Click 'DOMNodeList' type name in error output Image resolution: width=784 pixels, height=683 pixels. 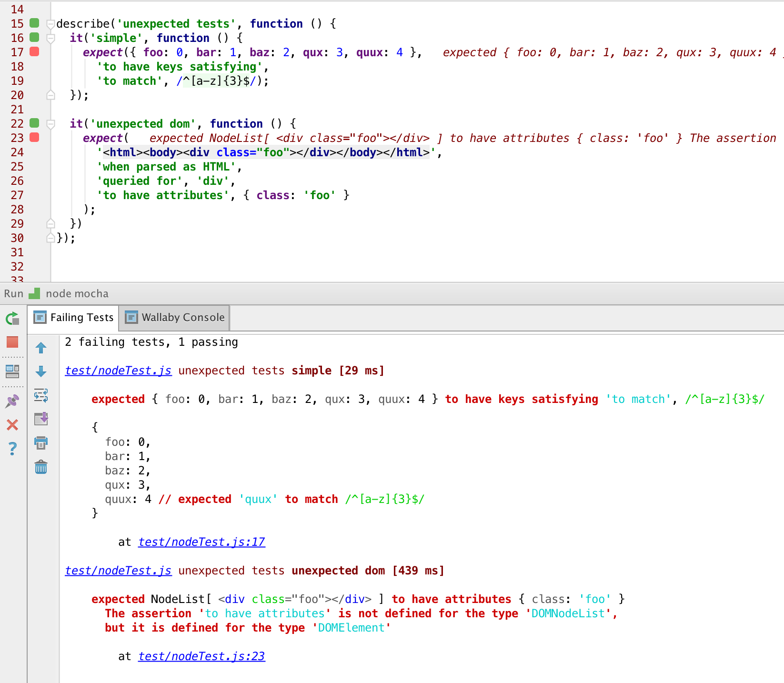[x=568, y=613]
